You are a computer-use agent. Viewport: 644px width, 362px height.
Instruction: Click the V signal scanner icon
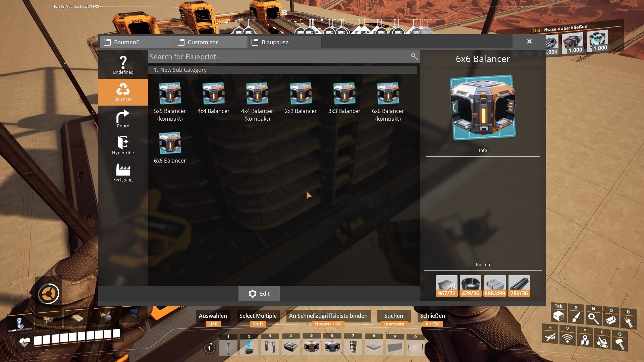coord(568,336)
